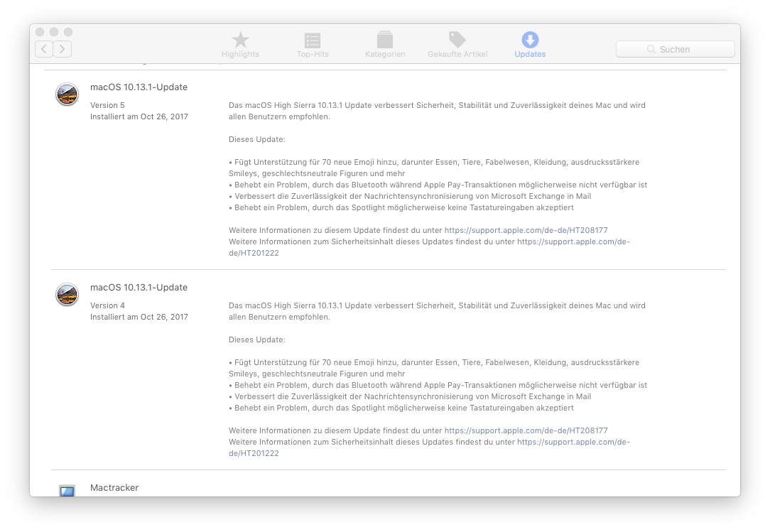Viewport: 770px width, 532px height.
Task: Open HT208177 link in Version 4 update
Action: pyautogui.click(x=526, y=431)
